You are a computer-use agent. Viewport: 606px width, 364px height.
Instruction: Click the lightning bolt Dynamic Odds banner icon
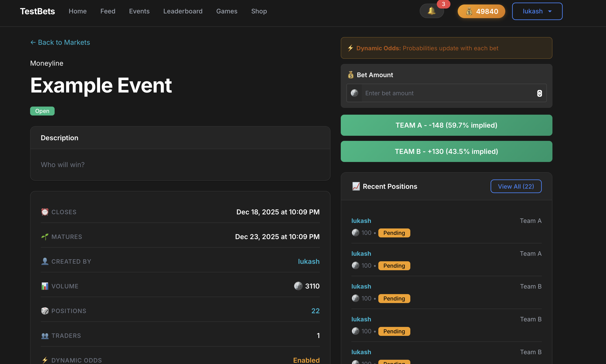350,48
